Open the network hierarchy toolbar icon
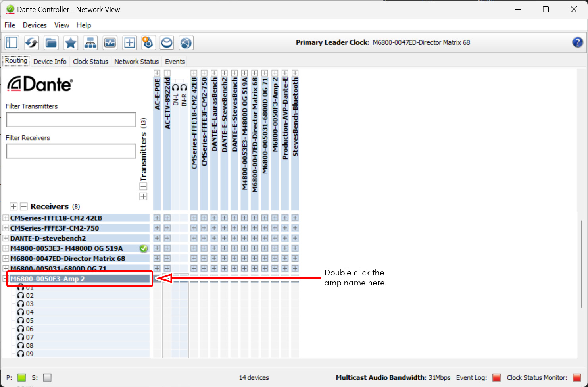Screen dimensions: 588x387 coord(90,42)
